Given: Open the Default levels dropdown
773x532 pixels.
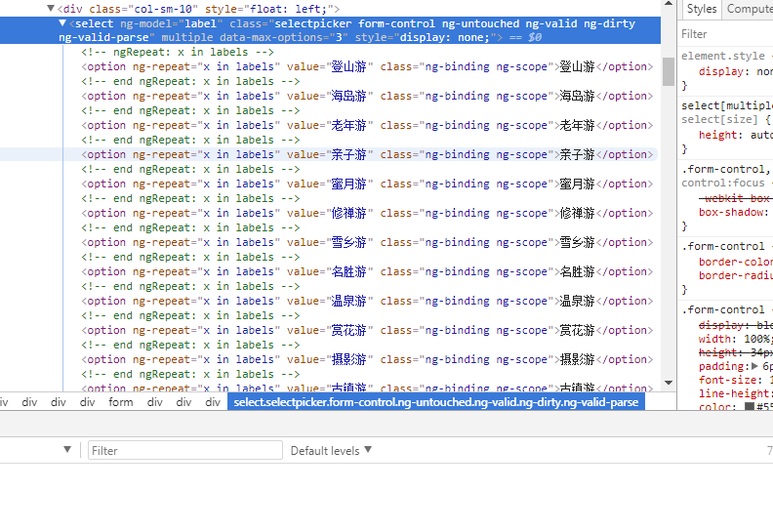Looking at the screenshot, I should (x=330, y=451).
